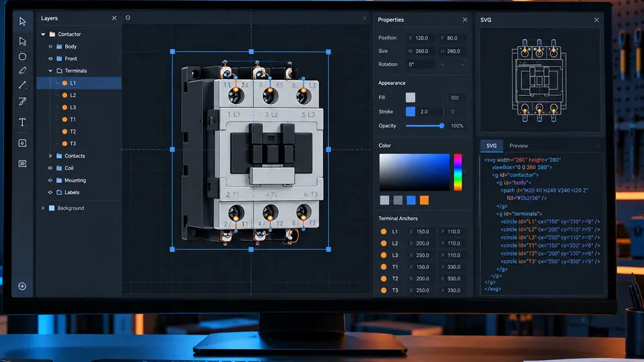Close the Layers panel
The width and height of the screenshot is (644, 362).
(x=114, y=18)
